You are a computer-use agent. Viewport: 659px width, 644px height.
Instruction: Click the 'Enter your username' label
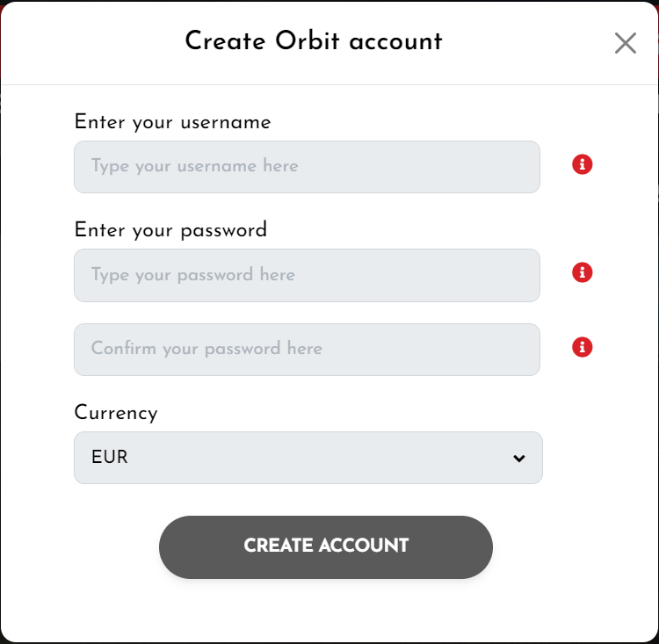point(172,122)
